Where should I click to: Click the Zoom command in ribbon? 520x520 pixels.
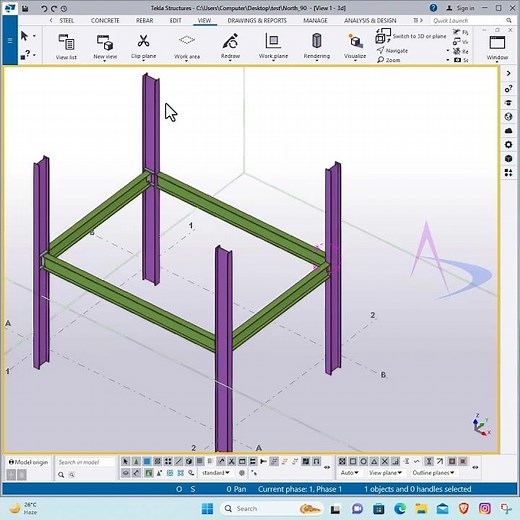point(389,60)
